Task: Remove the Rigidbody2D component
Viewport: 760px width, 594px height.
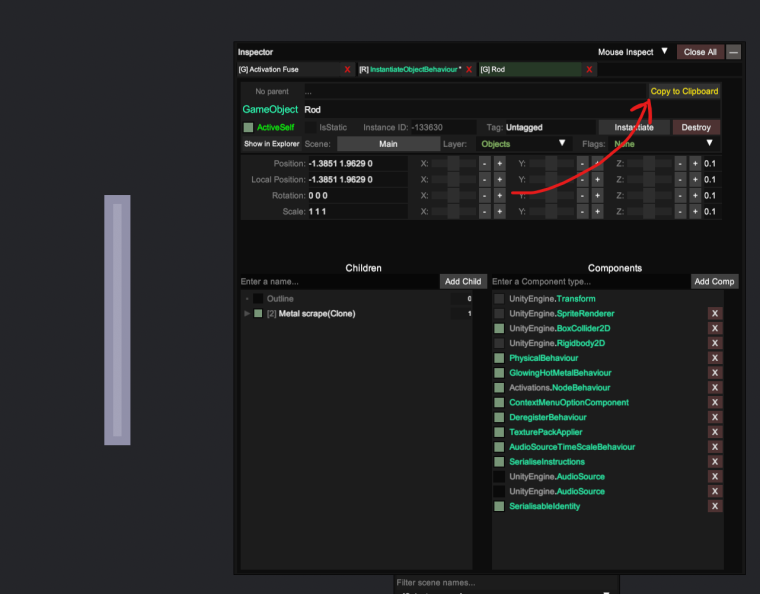Action: click(714, 343)
